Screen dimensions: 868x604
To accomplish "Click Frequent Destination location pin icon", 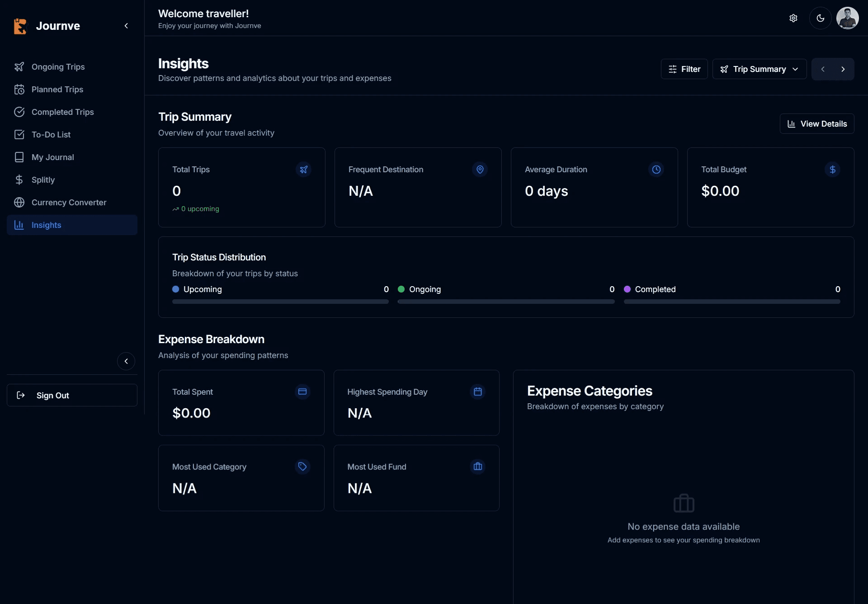I will pos(480,170).
